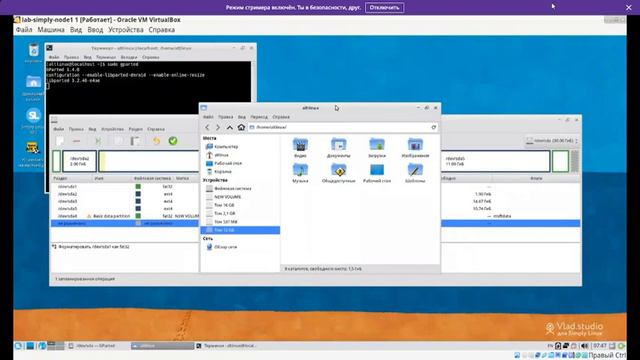Viewport: 640px width, 360px height.
Task: Go back in the altlinux file manager
Action: [207, 127]
